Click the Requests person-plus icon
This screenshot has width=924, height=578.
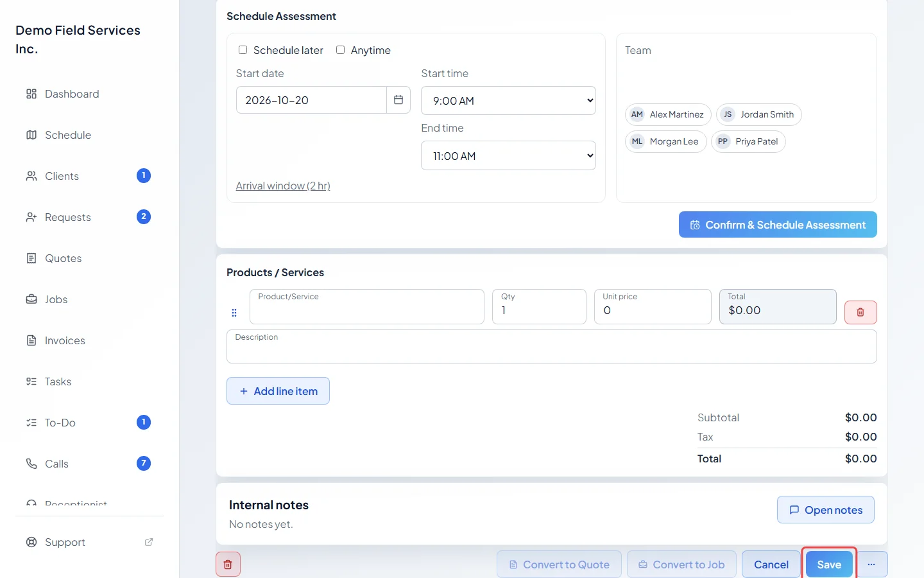coord(31,217)
